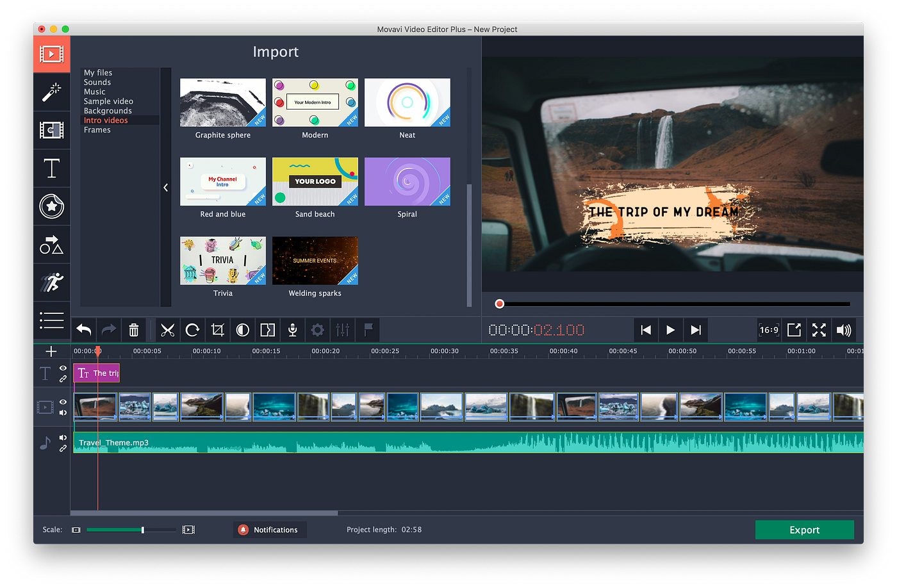Click the Crop tool in toolbar
This screenshot has height=588, width=897.
[218, 330]
